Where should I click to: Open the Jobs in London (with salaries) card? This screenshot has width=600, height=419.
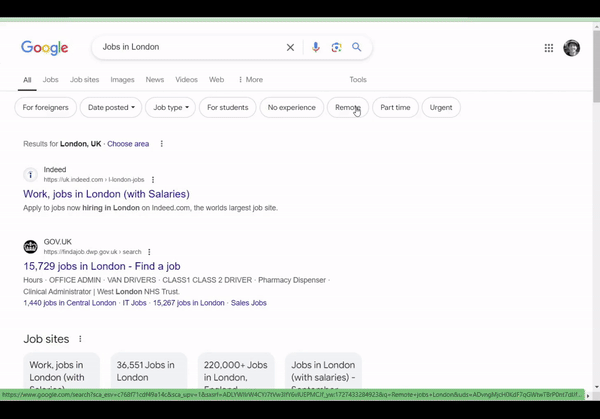coord(323,371)
